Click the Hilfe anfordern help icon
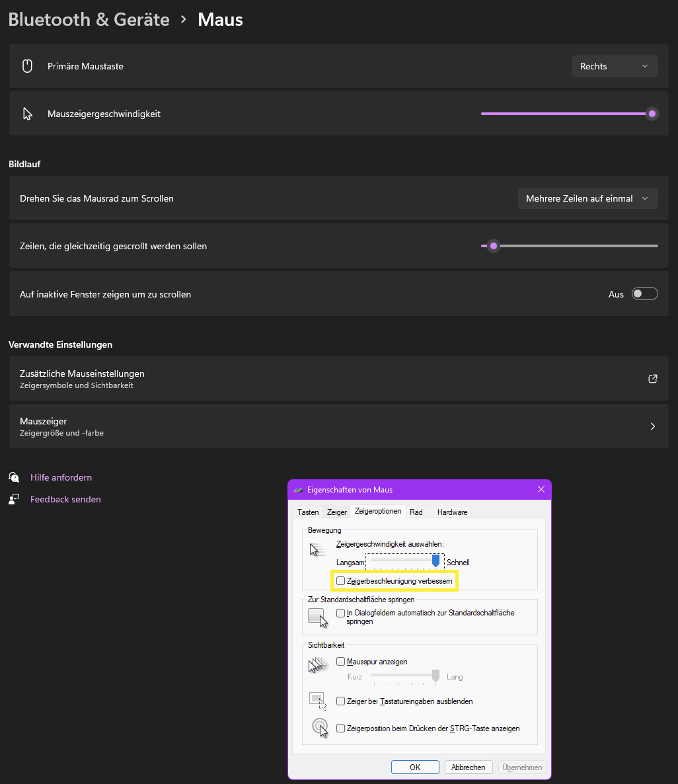Viewport: 678px width, 784px height. tap(14, 477)
